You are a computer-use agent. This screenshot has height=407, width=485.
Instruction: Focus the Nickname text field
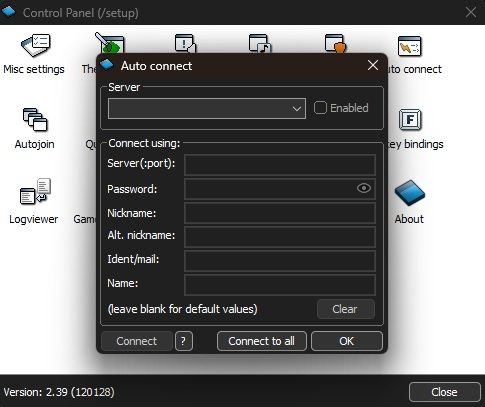point(280,213)
